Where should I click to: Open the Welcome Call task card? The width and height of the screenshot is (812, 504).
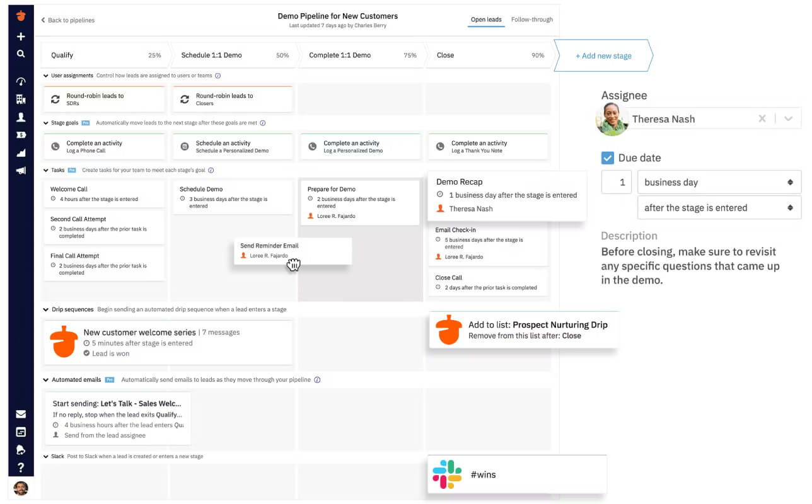coord(104,193)
